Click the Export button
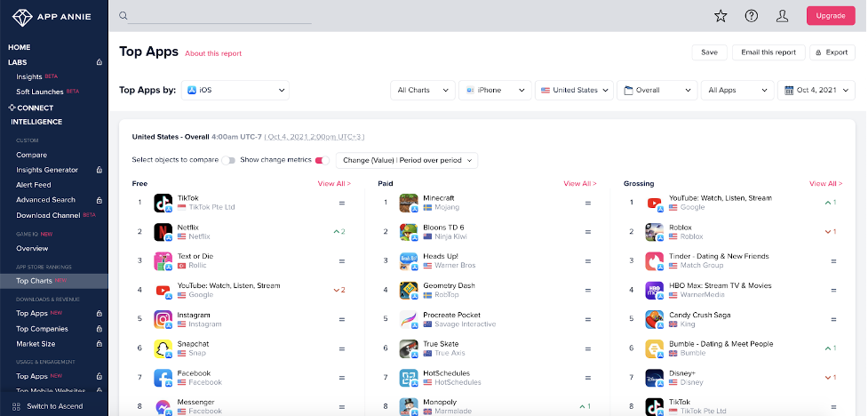This screenshot has width=868, height=416. tap(832, 52)
